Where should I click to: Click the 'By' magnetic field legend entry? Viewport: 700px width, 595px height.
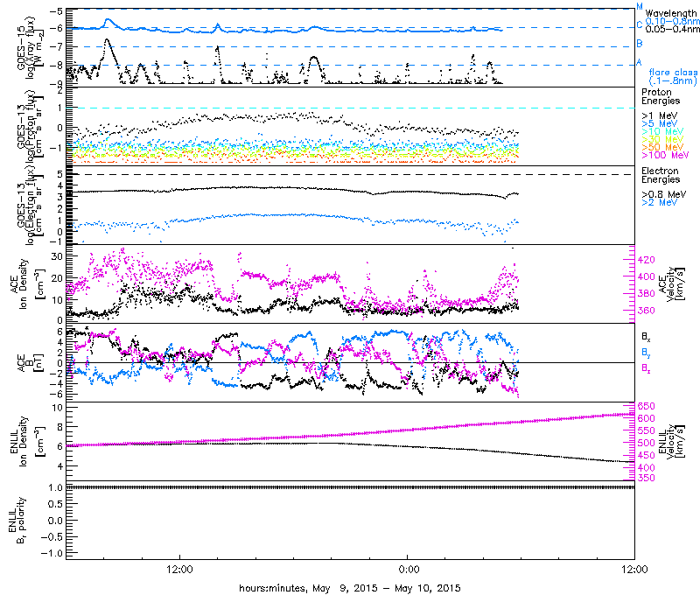tap(646, 353)
